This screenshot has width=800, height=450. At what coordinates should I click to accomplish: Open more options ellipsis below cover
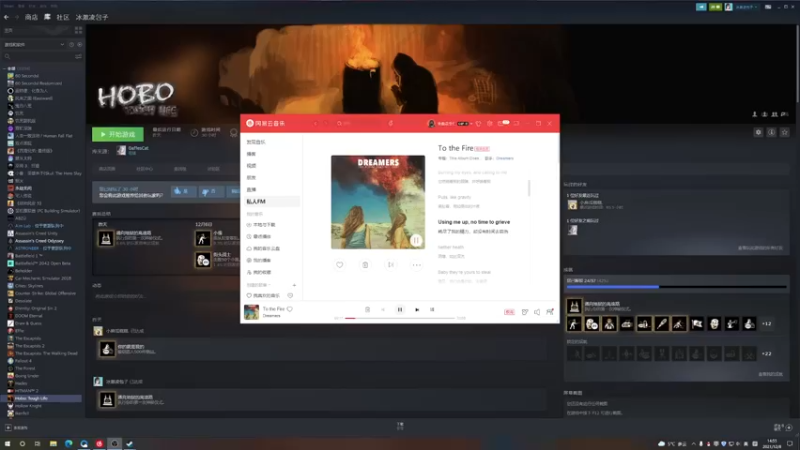tap(416, 265)
